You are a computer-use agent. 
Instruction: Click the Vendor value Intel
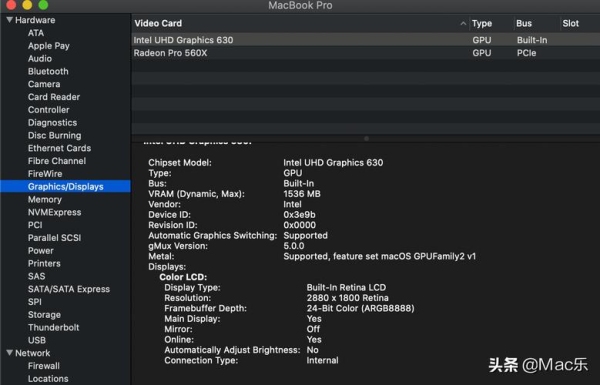point(292,204)
